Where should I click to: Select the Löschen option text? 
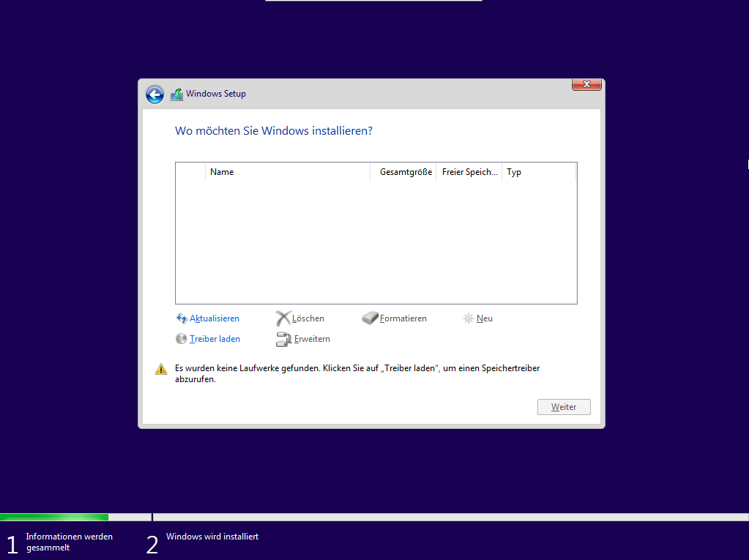(308, 318)
